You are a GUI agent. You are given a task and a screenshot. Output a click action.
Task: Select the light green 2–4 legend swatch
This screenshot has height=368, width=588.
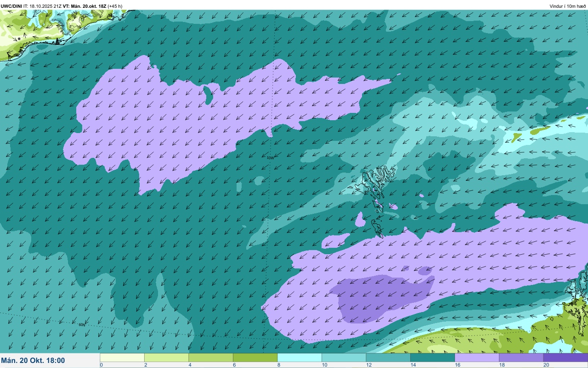pos(166,357)
